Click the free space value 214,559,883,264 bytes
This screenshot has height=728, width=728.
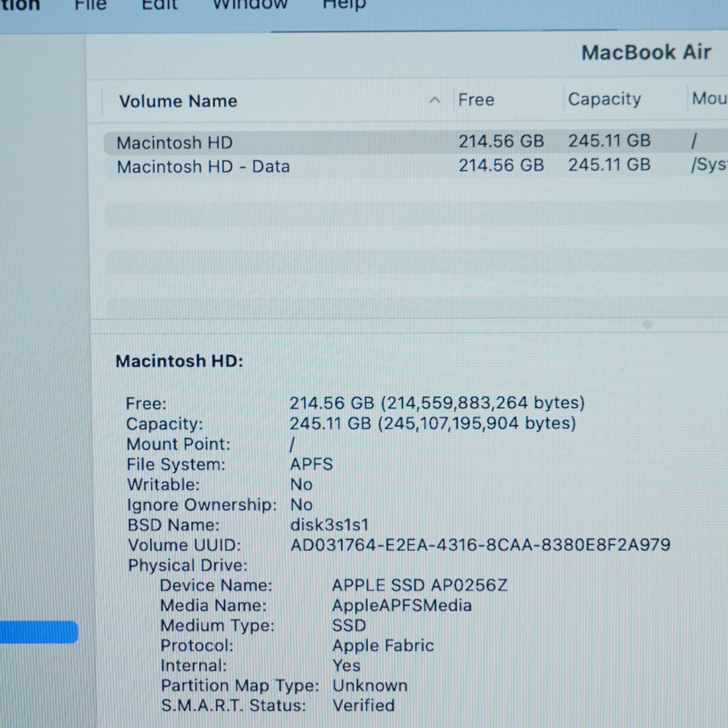(x=437, y=403)
